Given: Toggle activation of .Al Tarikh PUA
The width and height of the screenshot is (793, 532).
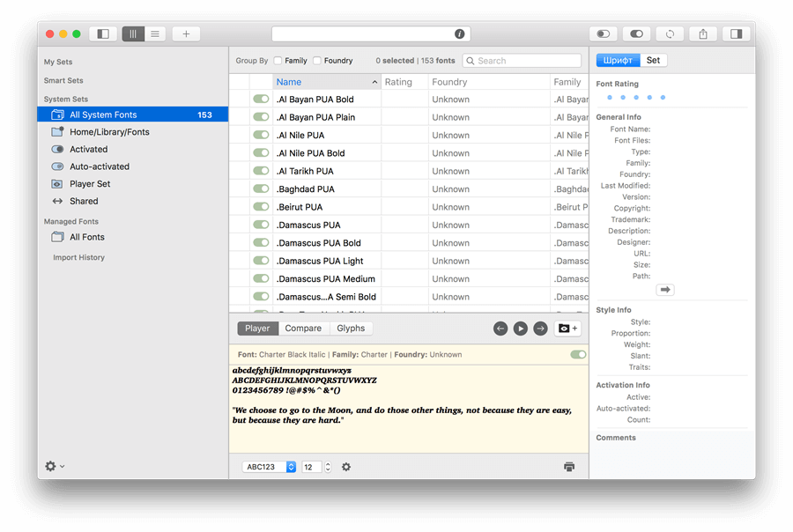Looking at the screenshot, I should coord(261,171).
